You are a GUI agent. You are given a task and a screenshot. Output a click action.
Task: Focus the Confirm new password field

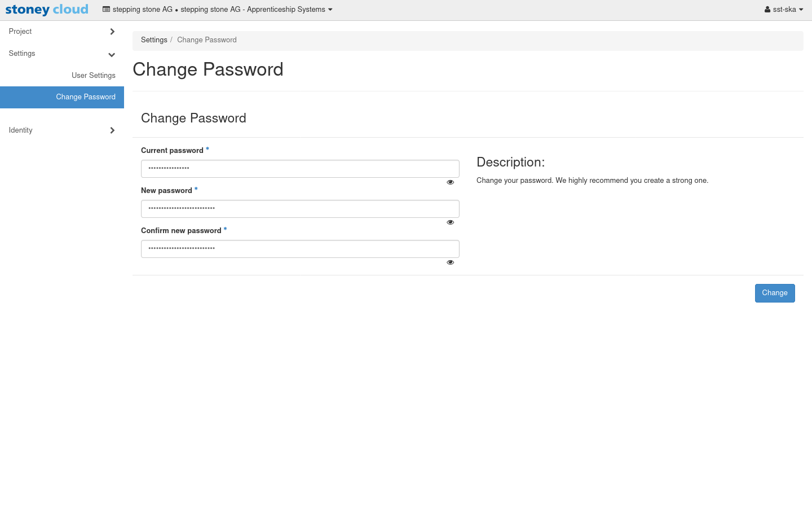[x=300, y=249]
